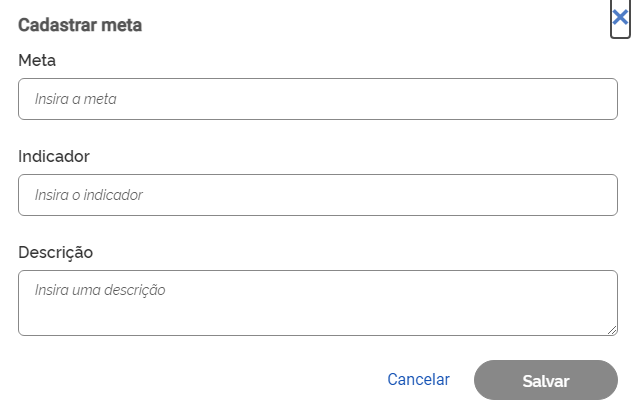Select the goal name text box
634x410 pixels.
[318, 99]
